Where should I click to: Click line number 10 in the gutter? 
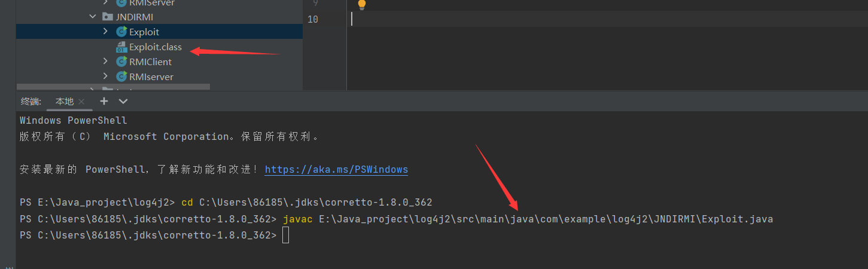tap(313, 19)
